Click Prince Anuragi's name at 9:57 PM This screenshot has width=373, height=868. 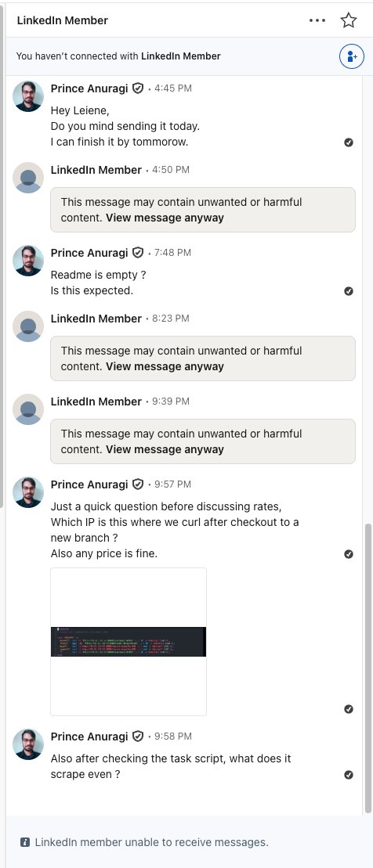[x=89, y=484]
